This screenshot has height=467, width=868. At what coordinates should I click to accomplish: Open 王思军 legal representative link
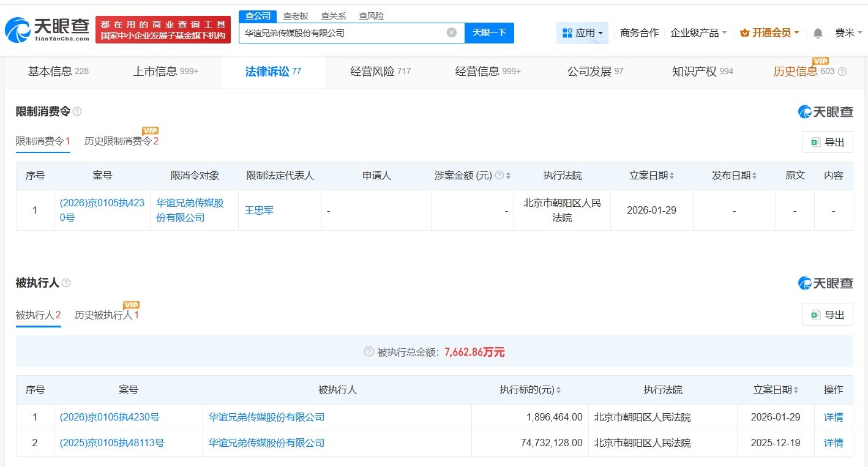tap(259, 210)
